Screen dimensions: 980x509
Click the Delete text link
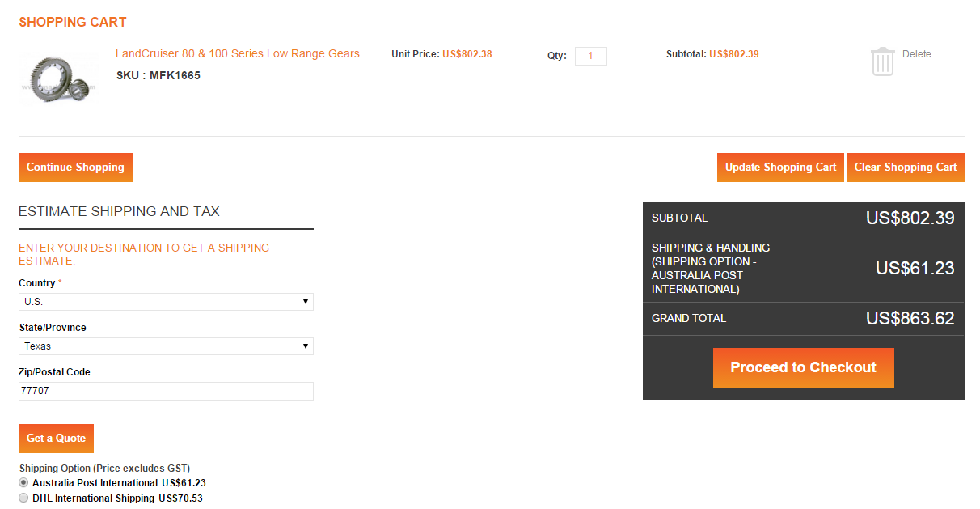point(916,54)
